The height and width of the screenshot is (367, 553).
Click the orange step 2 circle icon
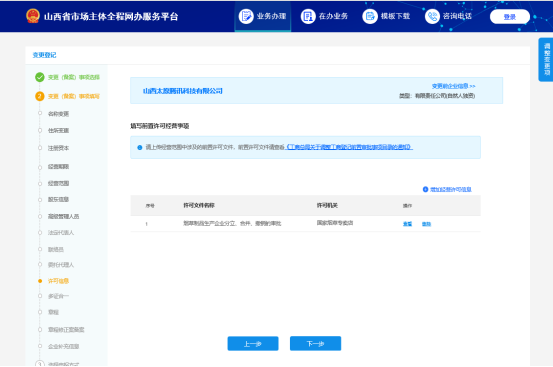click(x=40, y=96)
